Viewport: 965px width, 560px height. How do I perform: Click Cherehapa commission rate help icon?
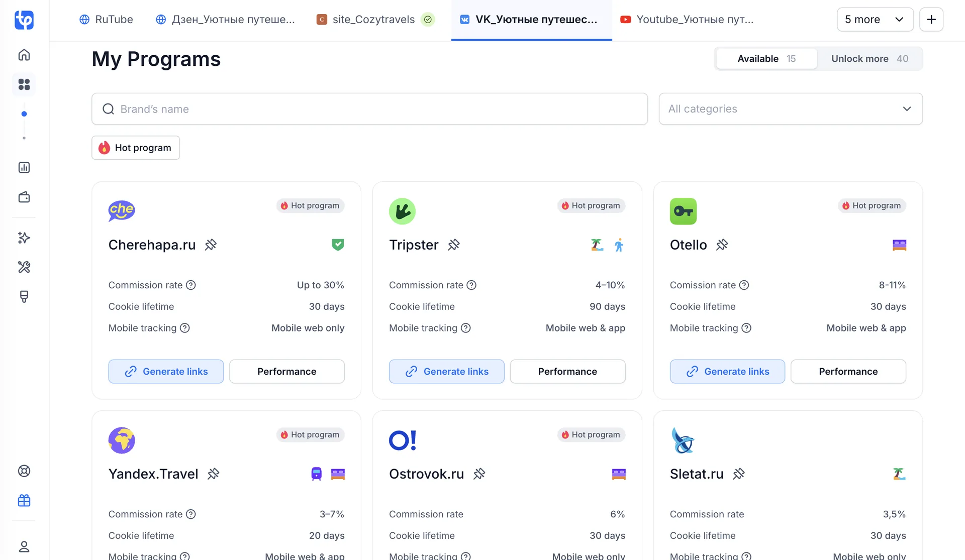(x=191, y=285)
